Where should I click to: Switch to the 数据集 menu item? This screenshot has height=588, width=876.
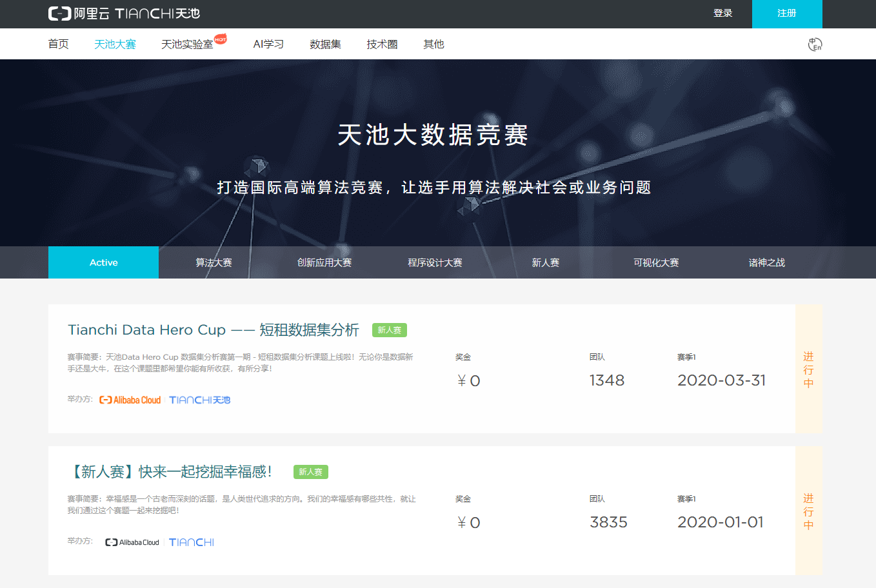[326, 43]
